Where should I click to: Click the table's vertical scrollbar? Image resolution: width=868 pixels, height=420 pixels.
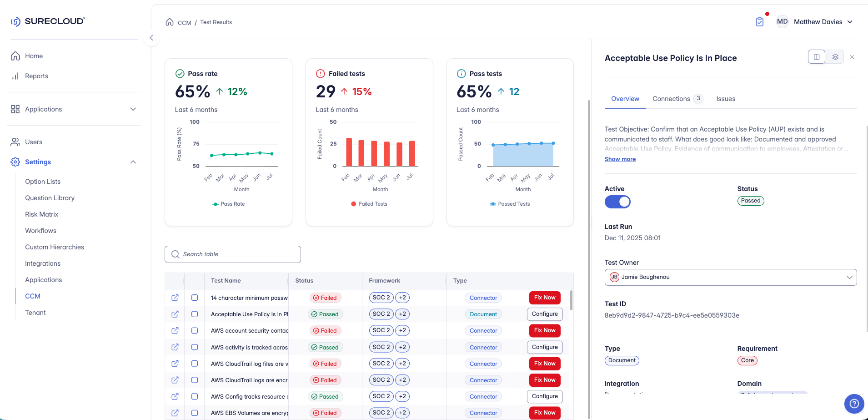(x=571, y=300)
